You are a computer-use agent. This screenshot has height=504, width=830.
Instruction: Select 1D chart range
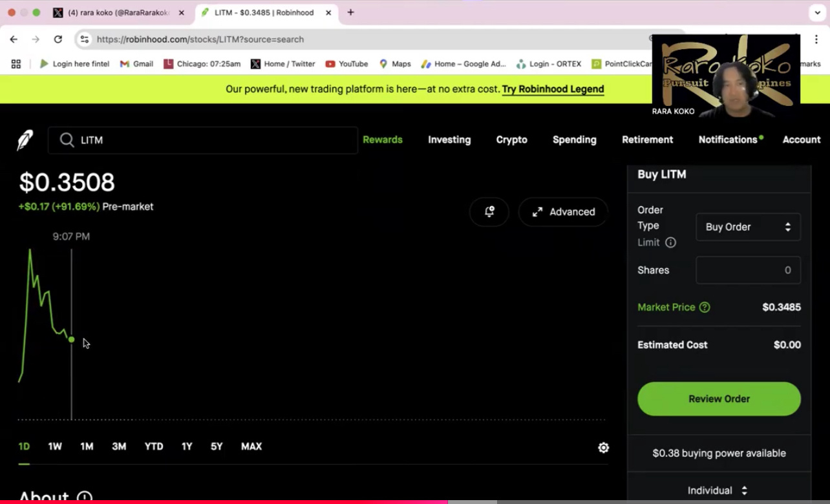(24, 446)
